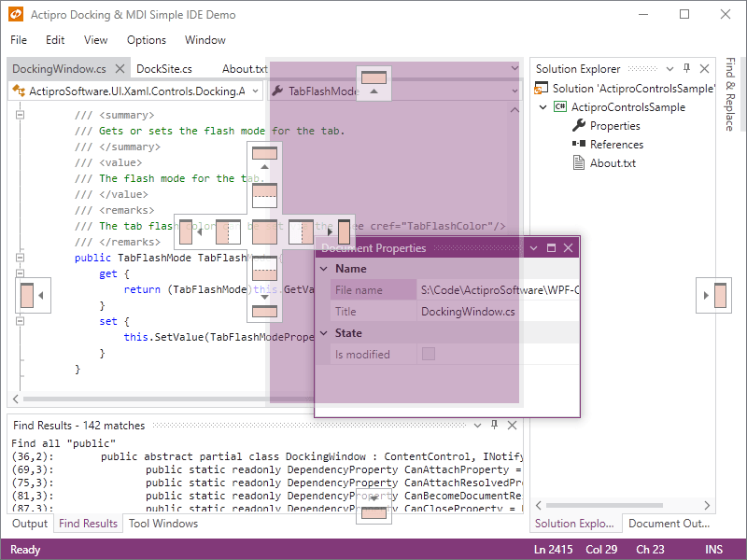Click the outer dock-to-bottom guide icon

point(373,507)
